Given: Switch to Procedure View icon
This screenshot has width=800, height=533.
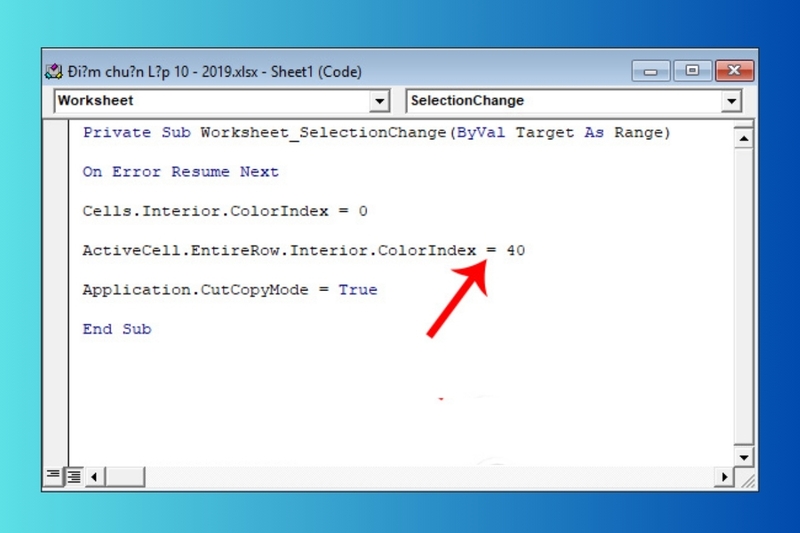Looking at the screenshot, I should click(53, 476).
